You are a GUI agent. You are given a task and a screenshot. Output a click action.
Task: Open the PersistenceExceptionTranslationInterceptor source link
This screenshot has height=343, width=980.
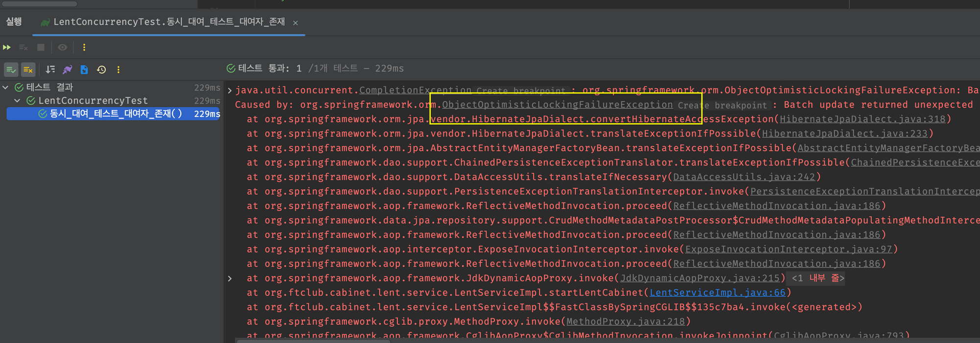[865, 191]
